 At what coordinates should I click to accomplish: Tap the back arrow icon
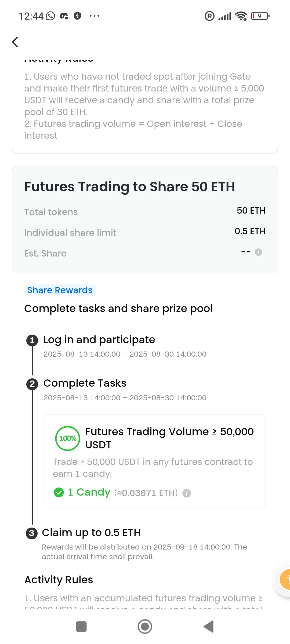[15, 42]
